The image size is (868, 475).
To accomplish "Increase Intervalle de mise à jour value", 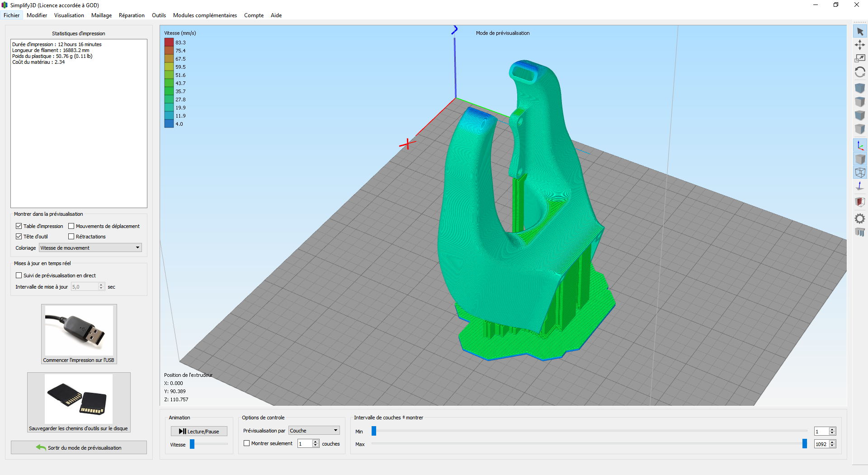I will click(x=101, y=285).
